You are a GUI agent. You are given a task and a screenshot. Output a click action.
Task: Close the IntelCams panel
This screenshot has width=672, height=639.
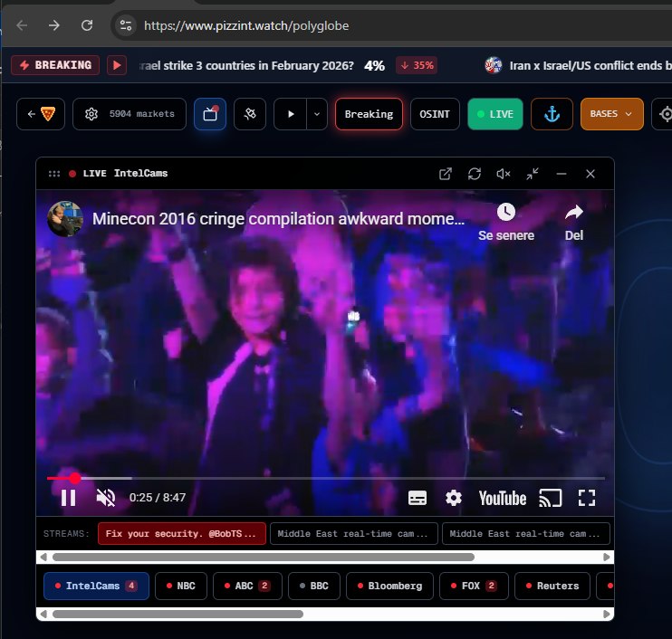(590, 174)
